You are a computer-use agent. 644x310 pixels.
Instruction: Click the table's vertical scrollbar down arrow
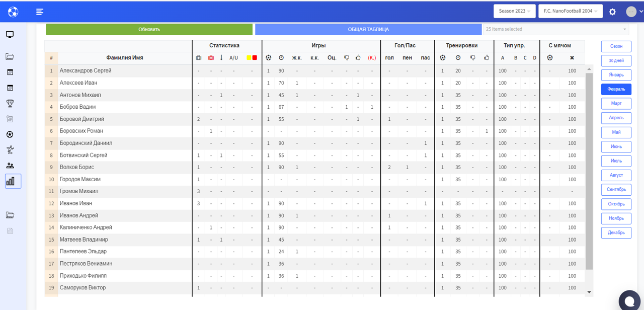pos(589,292)
